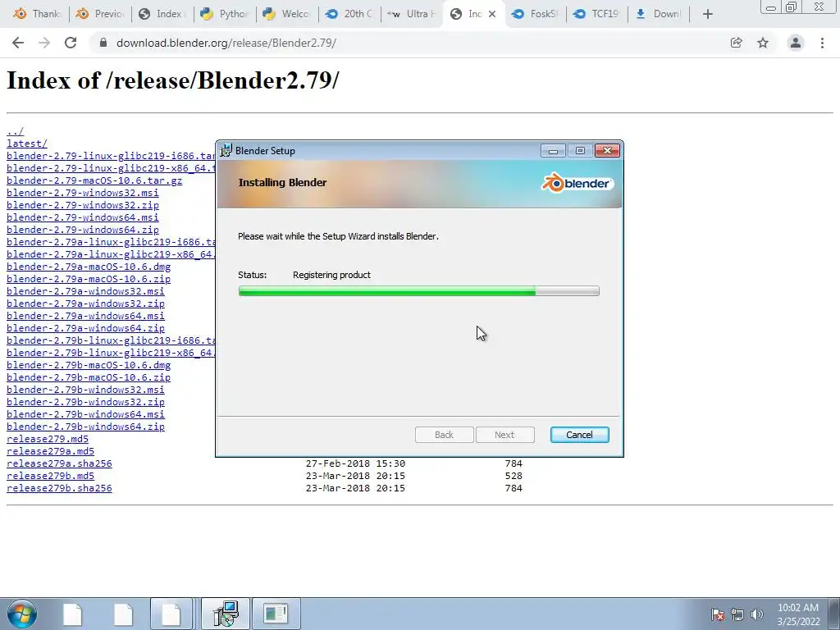Open the Chrome profile avatar
The image size is (840, 630).
click(796, 43)
